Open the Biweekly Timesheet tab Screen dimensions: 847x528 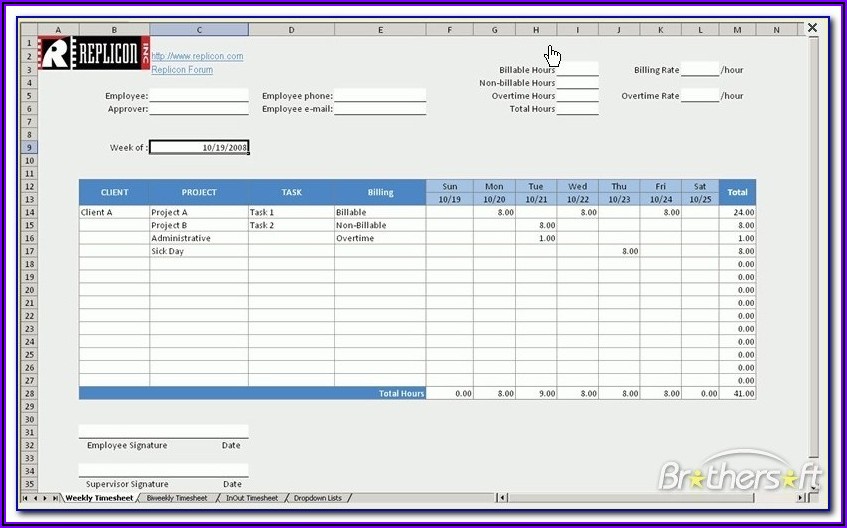(x=177, y=498)
